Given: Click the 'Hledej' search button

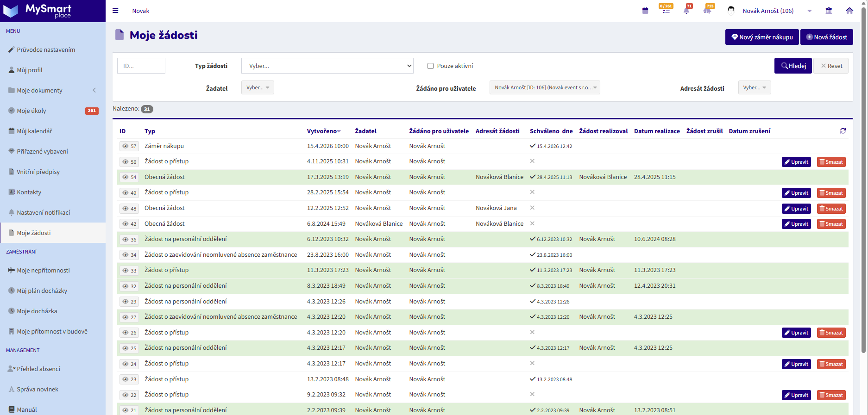Looking at the screenshot, I should 793,66.
